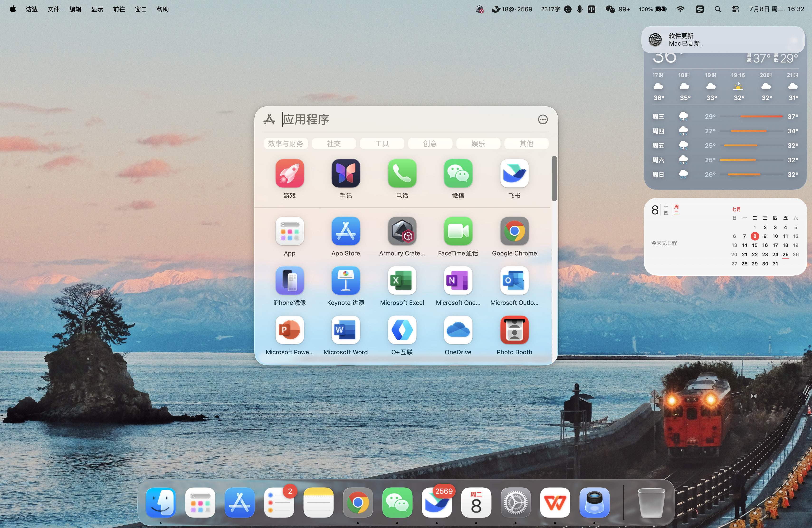
Task: Open System Settings in the Dock
Action: 515,502
